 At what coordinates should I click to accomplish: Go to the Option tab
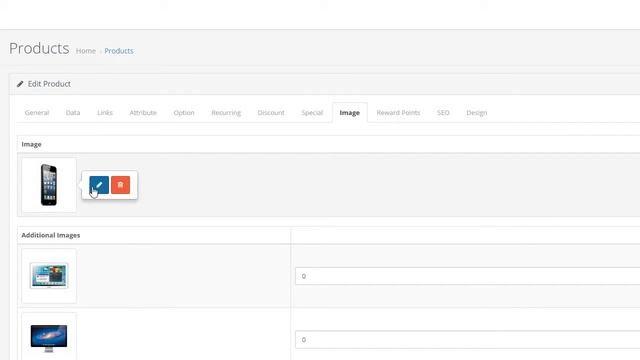tap(184, 113)
